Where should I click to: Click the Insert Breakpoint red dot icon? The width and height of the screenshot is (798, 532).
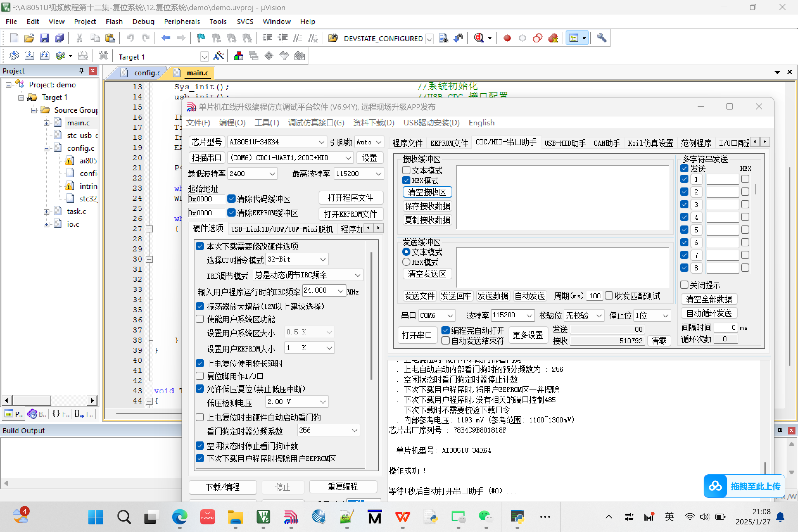(x=507, y=38)
